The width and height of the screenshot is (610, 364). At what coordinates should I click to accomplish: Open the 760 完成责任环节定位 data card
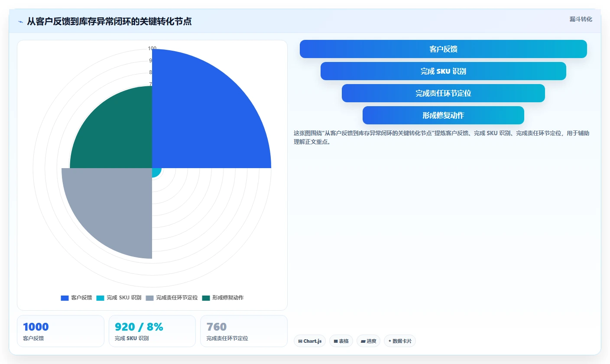tap(244, 331)
